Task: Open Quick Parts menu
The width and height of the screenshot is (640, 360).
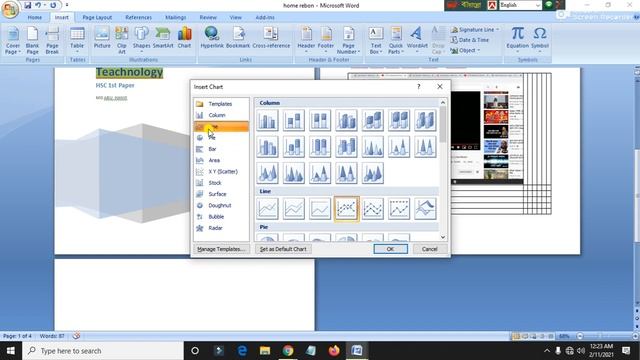Action: 396,40
